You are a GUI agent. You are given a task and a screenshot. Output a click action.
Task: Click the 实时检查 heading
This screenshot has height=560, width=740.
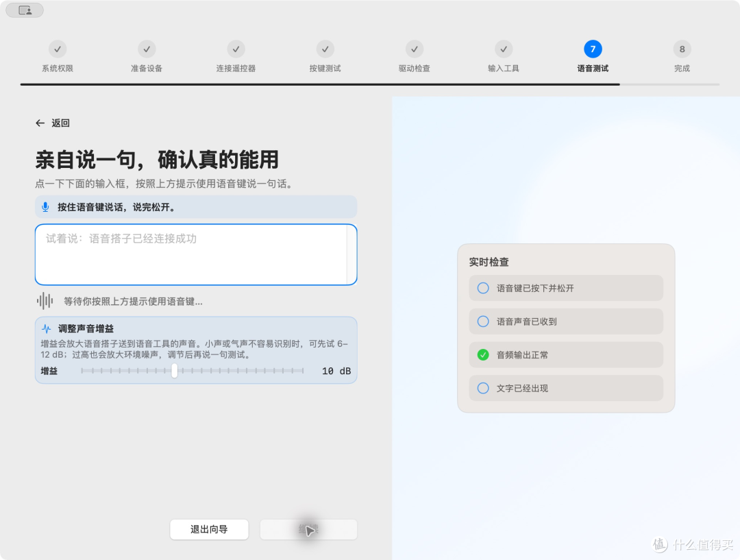(x=489, y=262)
